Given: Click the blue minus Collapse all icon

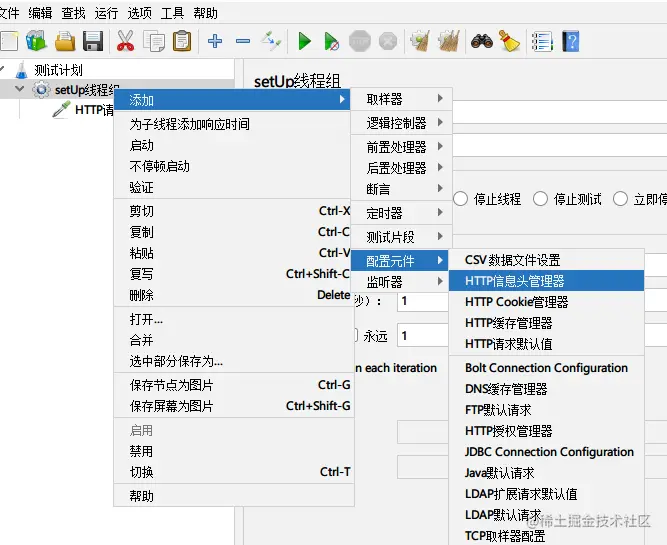Looking at the screenshot, I should (x=243, y=41).
